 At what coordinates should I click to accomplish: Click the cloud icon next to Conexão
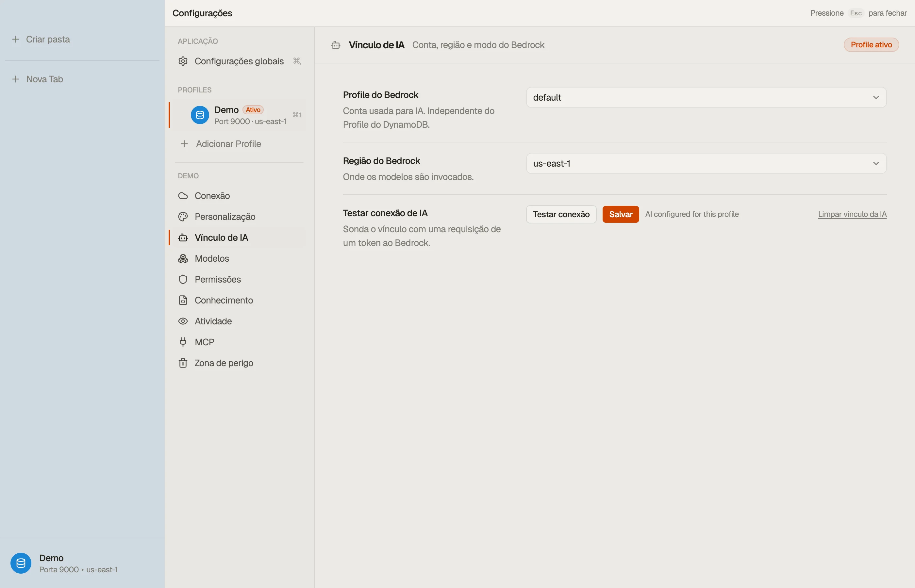[183, 196]
